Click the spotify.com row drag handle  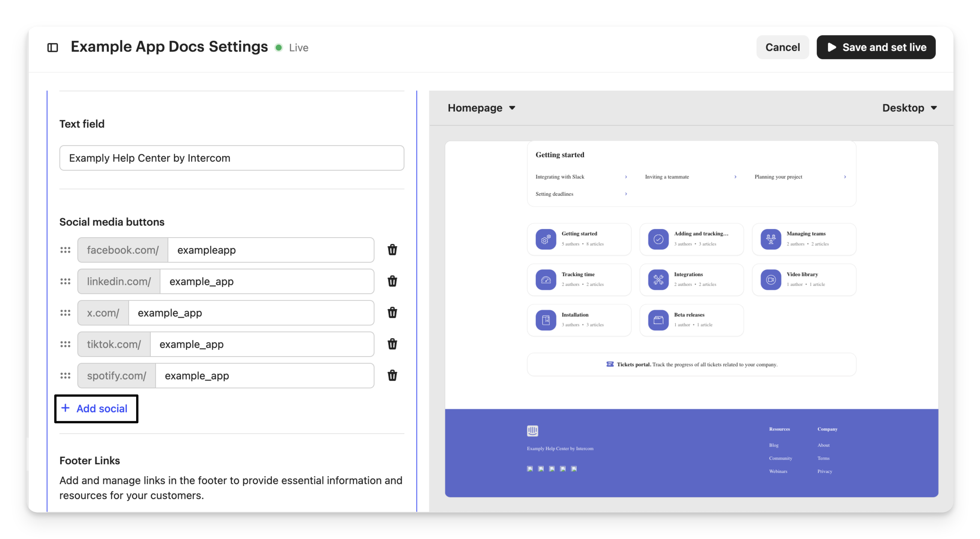(65, 376)
